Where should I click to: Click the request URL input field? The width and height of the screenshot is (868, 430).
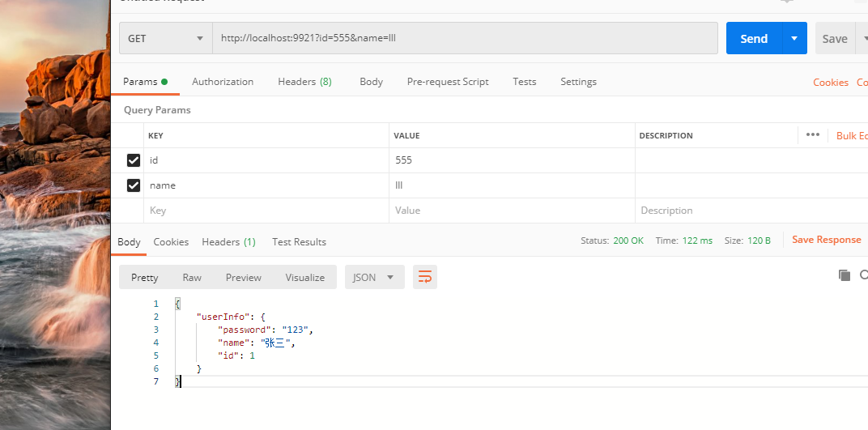point(465,38)
